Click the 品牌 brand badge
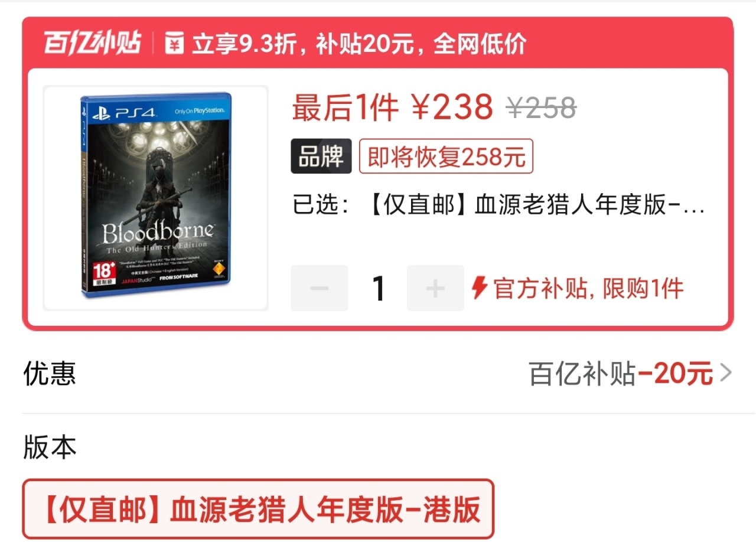Viewport: 756px width, 542px height. (321, 156)
